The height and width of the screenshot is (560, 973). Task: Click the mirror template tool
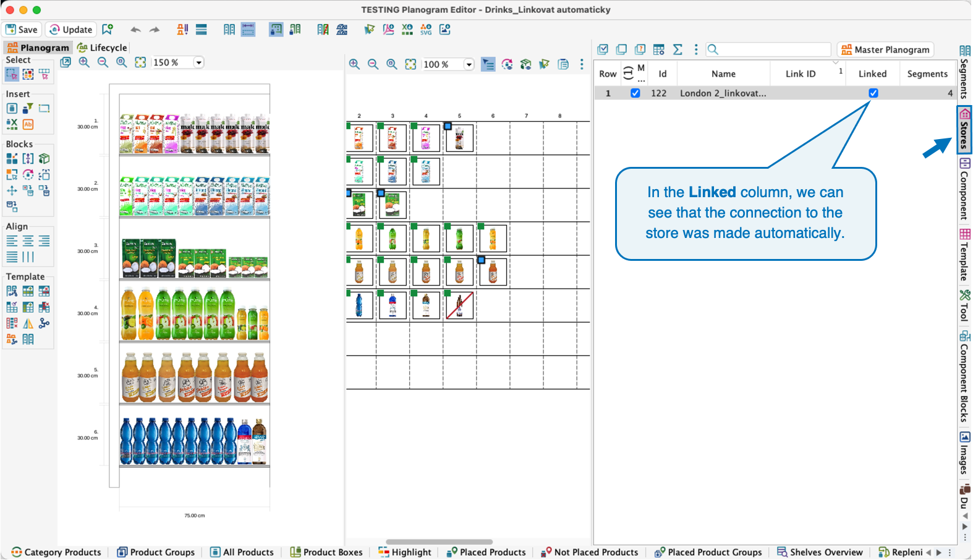[x=28, y=323]
